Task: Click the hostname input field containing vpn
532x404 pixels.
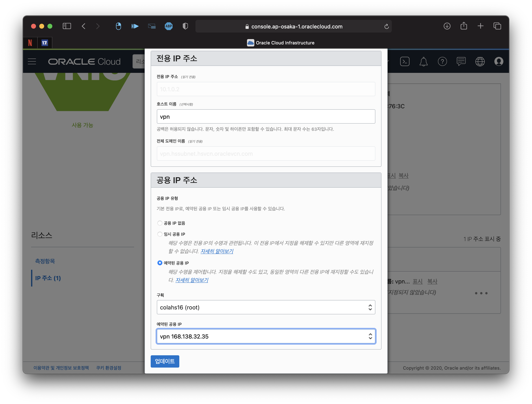Action: pyautogui.click(x=266, y=116)
